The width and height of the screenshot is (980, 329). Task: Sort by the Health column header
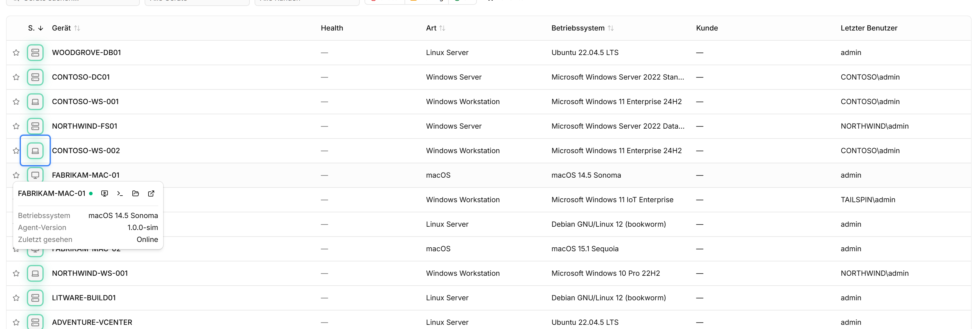(332, 28)
